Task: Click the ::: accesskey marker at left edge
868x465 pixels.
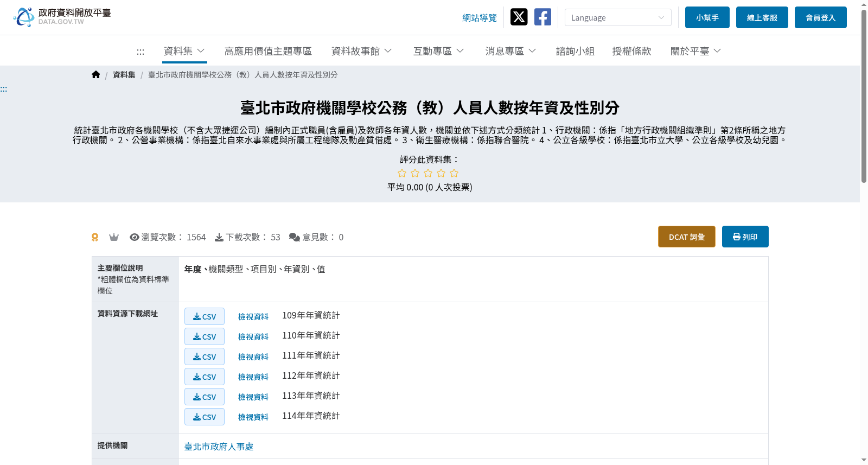Action: [x=3, y=89]
